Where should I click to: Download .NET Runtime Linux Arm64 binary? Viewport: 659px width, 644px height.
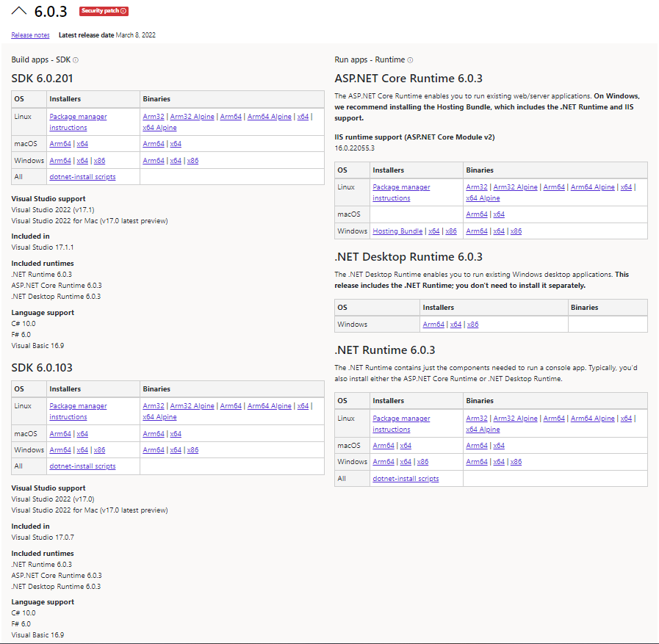[554, 419]
